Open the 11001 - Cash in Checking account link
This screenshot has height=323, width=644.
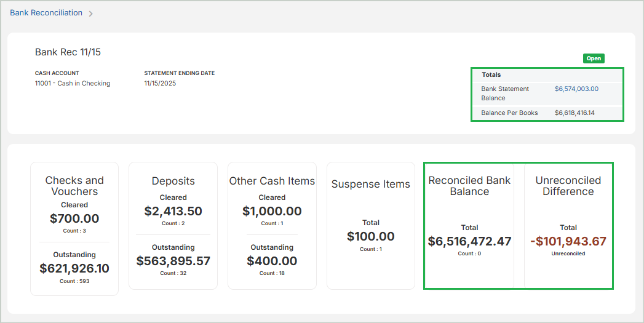coord(73,84)
